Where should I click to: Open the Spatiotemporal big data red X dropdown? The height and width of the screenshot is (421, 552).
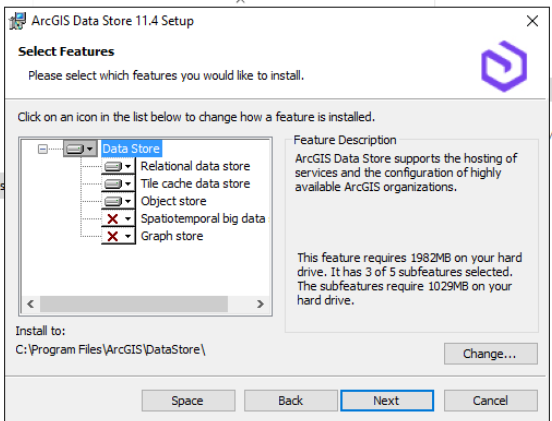coord(118,219)
